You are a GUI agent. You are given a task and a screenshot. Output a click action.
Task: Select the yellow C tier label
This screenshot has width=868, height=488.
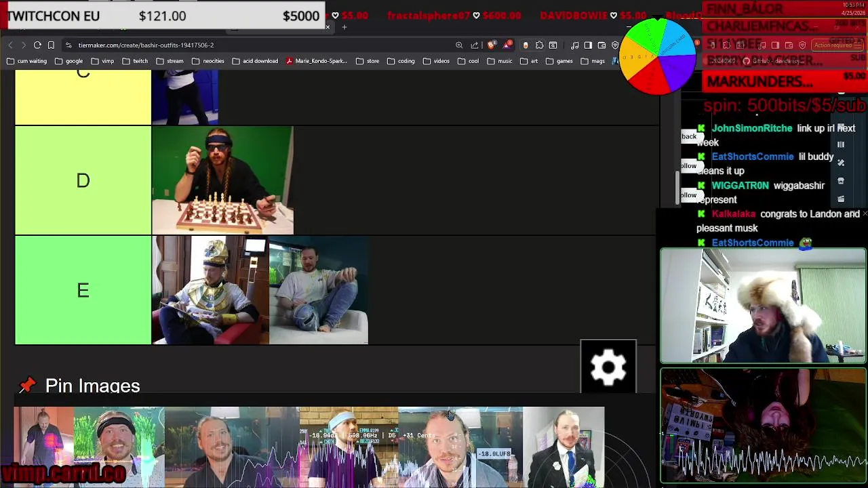coord(83,98)
